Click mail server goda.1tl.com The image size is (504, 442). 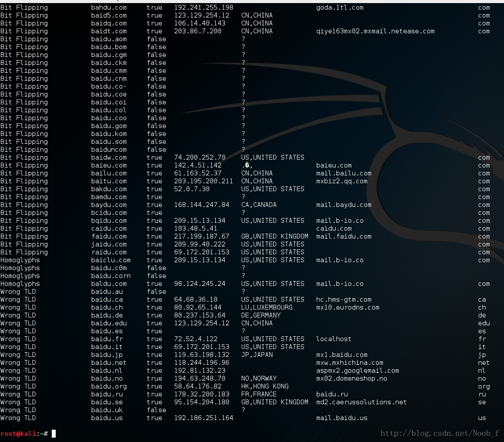(x=340, y=7)
